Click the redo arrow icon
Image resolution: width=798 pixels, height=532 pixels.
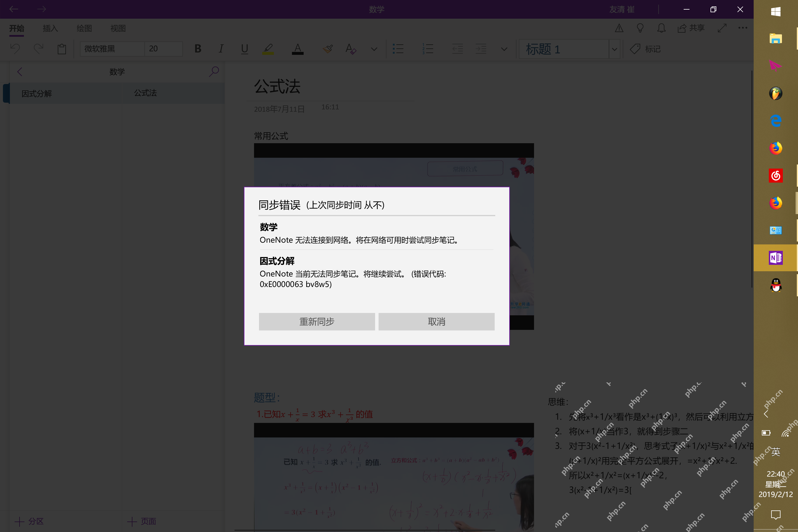(38, 49)
